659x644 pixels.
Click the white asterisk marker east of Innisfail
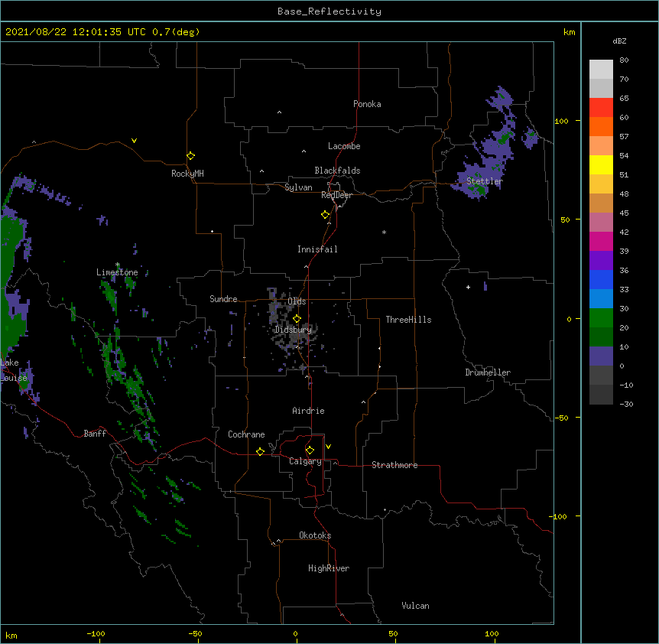coord(384,232)
